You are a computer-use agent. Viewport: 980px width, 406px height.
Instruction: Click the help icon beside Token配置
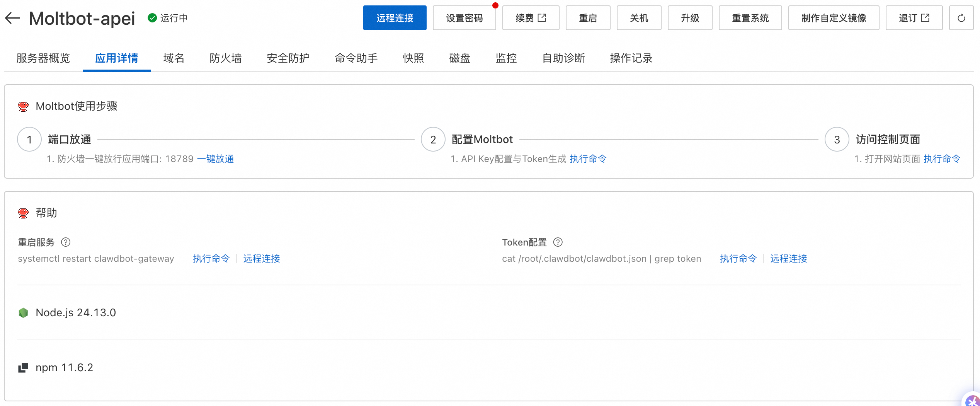tap(558, 242)
